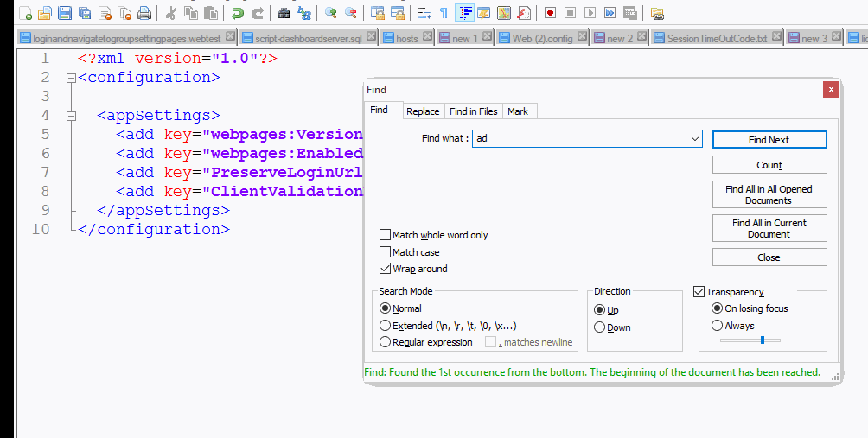868x438 pixels.
Task: Open Find with the binoculars icon
Action: point(284,13)
